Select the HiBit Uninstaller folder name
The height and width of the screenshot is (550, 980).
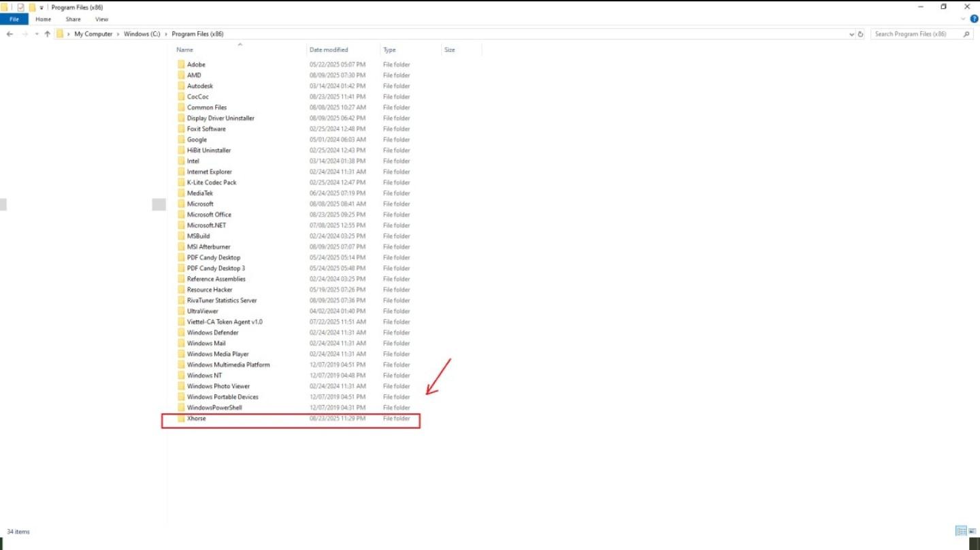209,150
